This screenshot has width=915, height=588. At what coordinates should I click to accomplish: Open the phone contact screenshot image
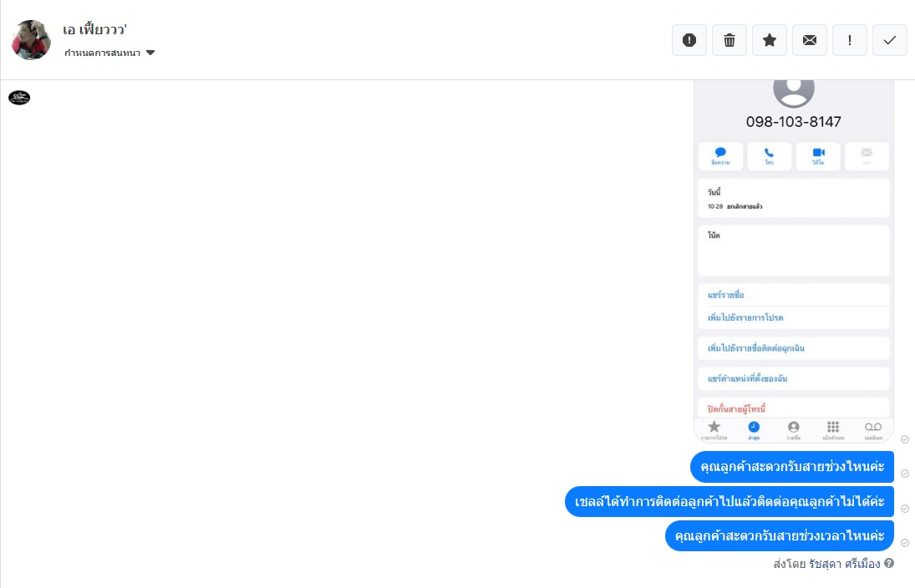(x=794, y=261)
